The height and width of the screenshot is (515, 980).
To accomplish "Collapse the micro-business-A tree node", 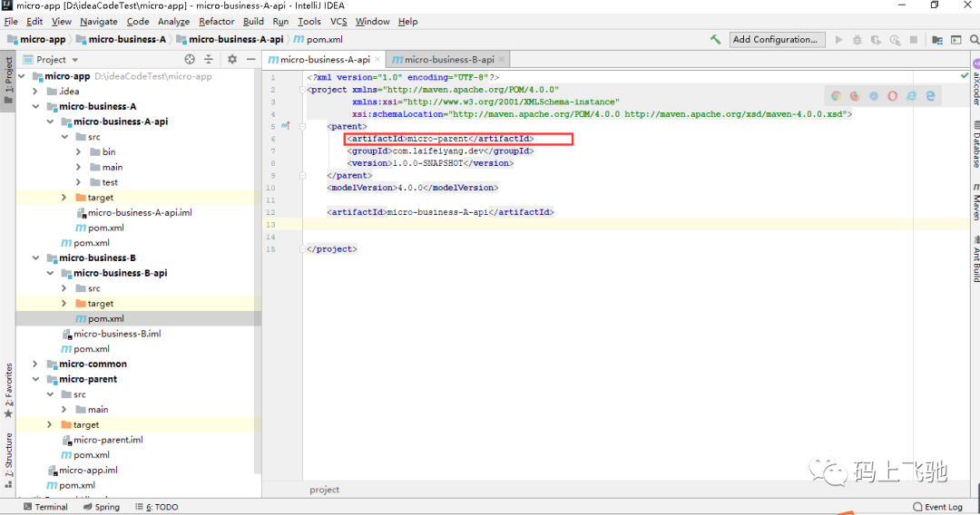I will [35, 107].
